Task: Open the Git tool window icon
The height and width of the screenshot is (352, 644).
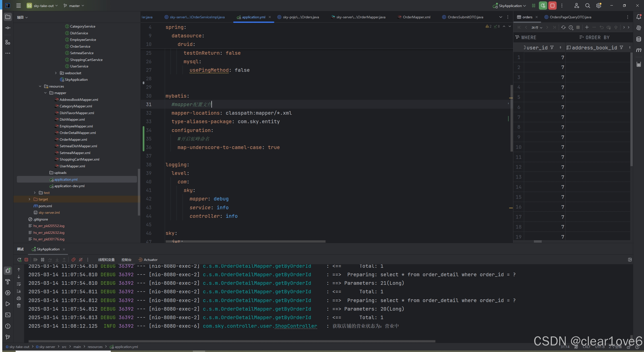Action: tap(8, 337)
